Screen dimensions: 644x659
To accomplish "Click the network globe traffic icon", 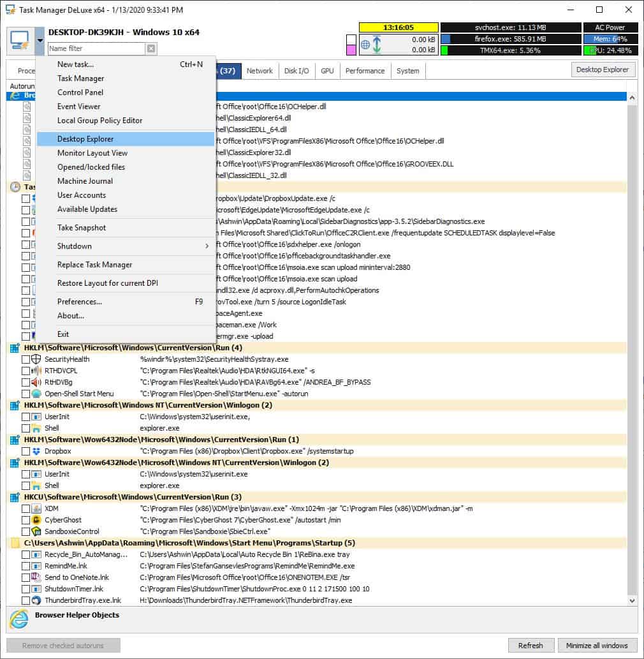I will tap(365, 45).
